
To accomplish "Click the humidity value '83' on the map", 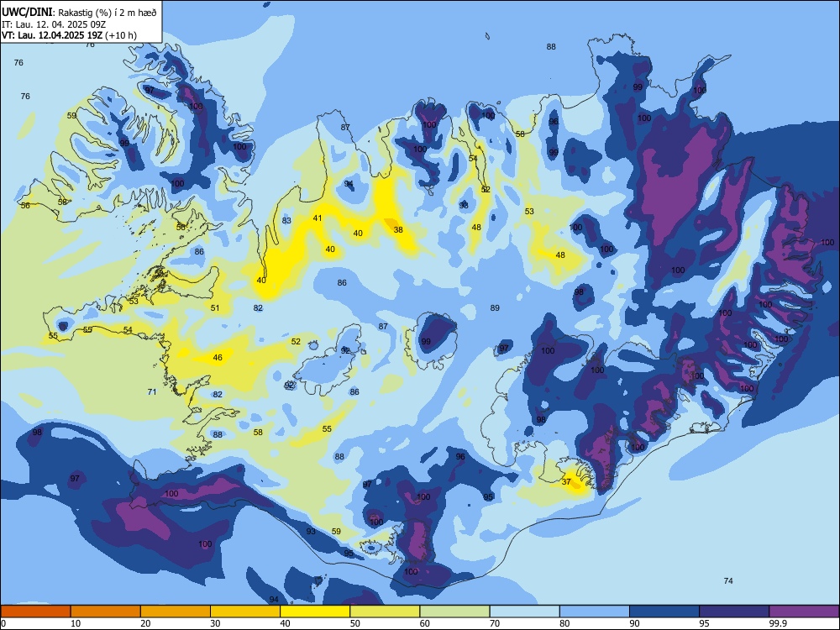I will pyautogui.click(x=286, y=221).
